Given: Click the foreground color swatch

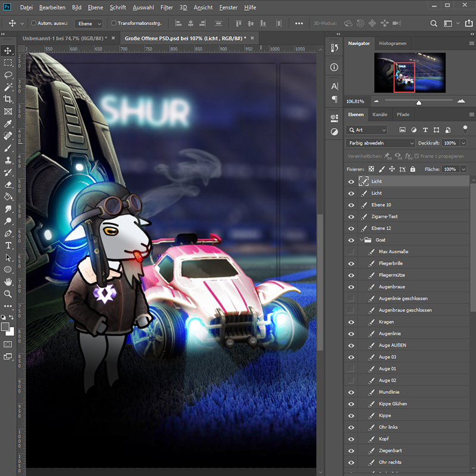Looking at the screenshot, I should pos(5,327).
